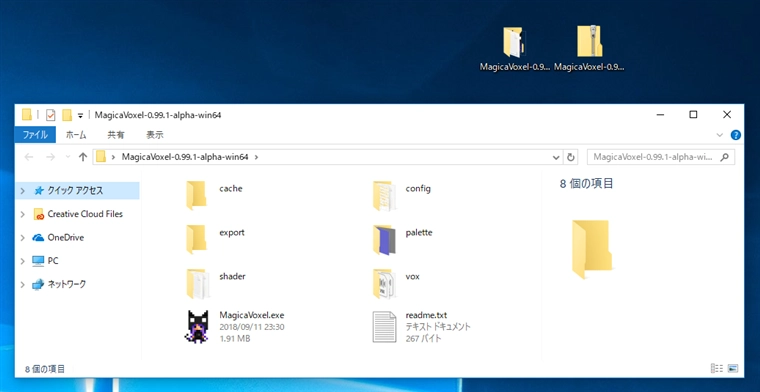Select the export folder icon
760x392 pixels.
click(196, 239)
